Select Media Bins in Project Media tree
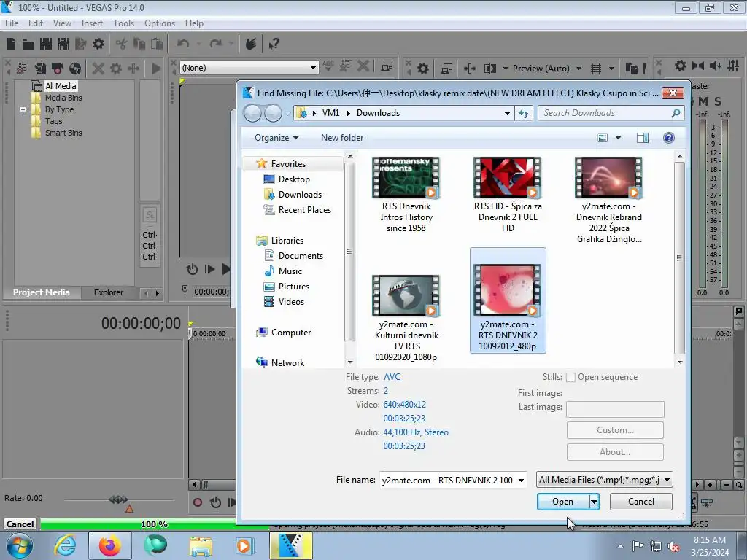 (63, 98)
